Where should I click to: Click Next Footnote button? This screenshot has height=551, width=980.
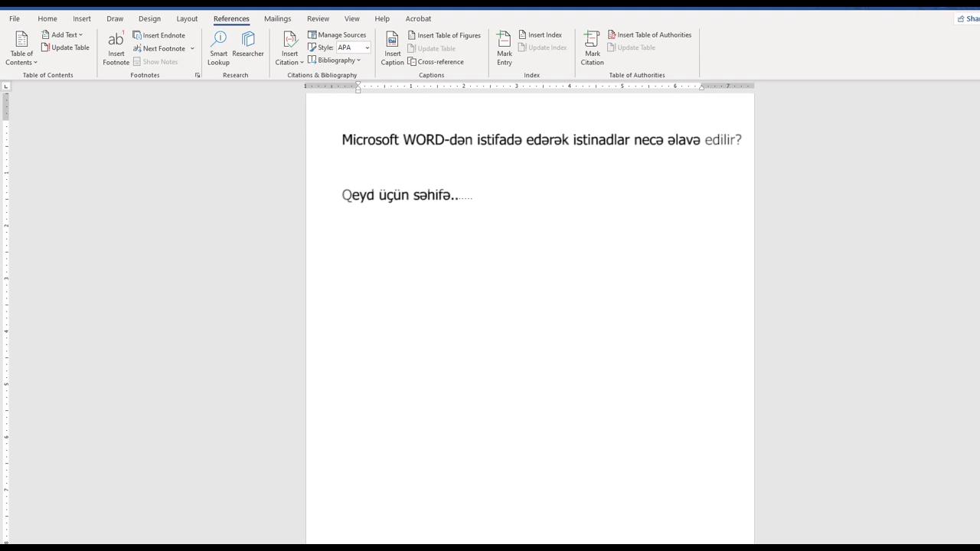159,48
